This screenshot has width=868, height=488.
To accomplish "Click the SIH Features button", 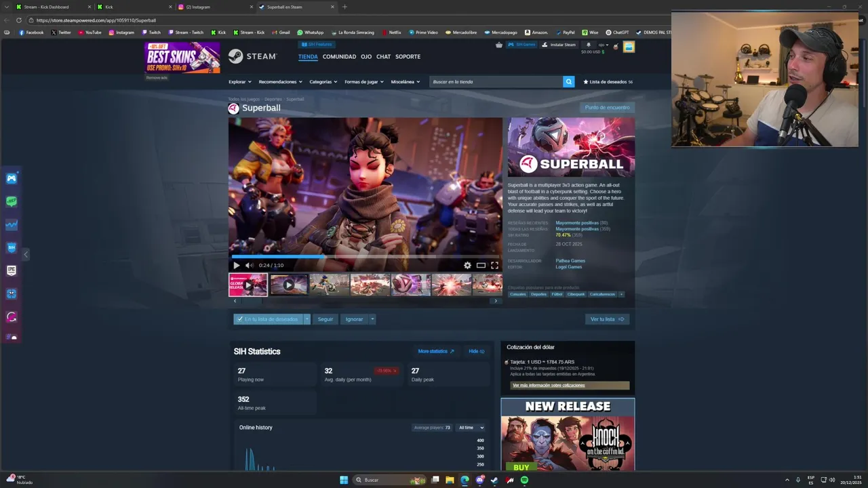I will click(x=316, y=45).
